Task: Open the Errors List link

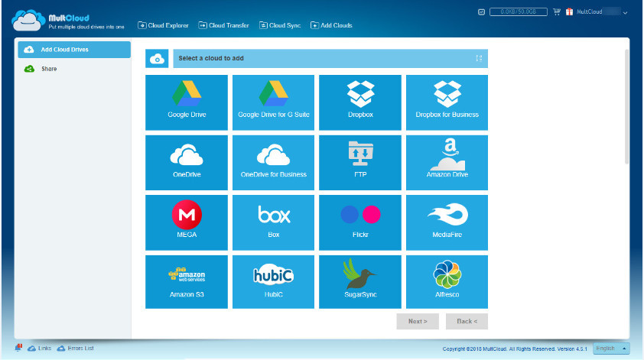Action: tap(75, 349)
